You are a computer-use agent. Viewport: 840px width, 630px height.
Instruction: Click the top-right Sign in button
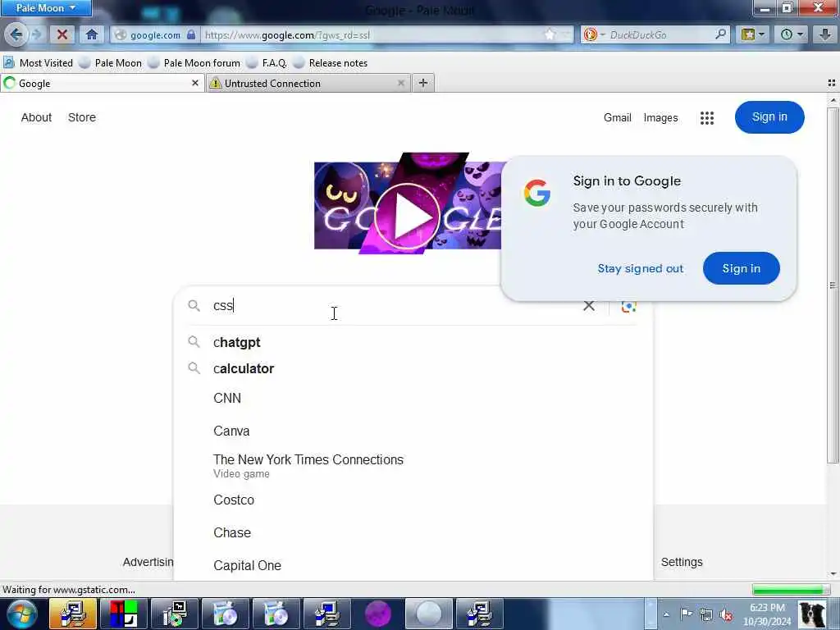coord(769,116)
